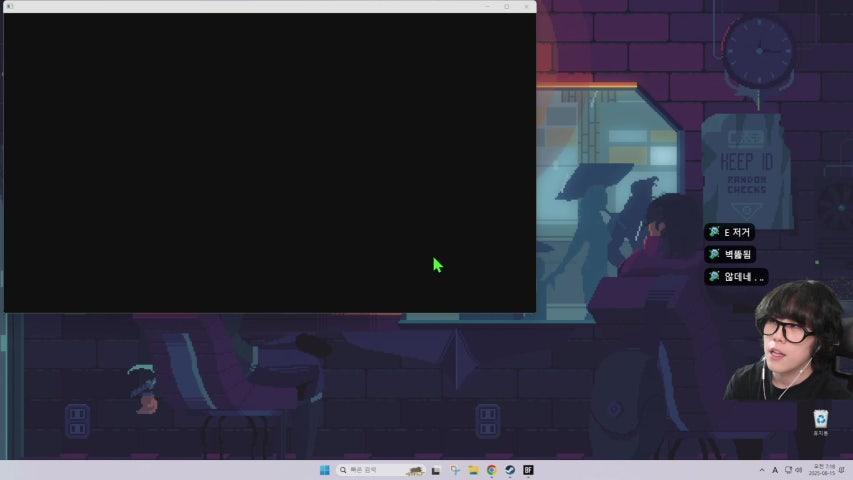Image resolution: width=853 pixels, height=480 pixels.
Task: Open the BF app on the taskbar
Action: pos(528,470)
